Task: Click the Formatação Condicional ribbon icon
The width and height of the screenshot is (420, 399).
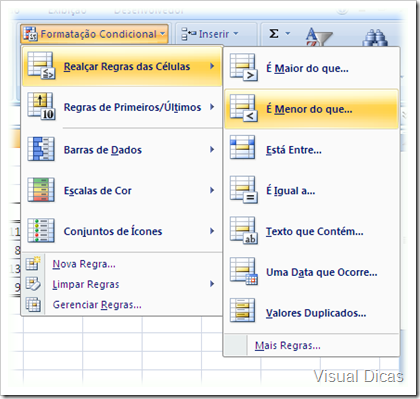Action: click(x=30, y=34)
